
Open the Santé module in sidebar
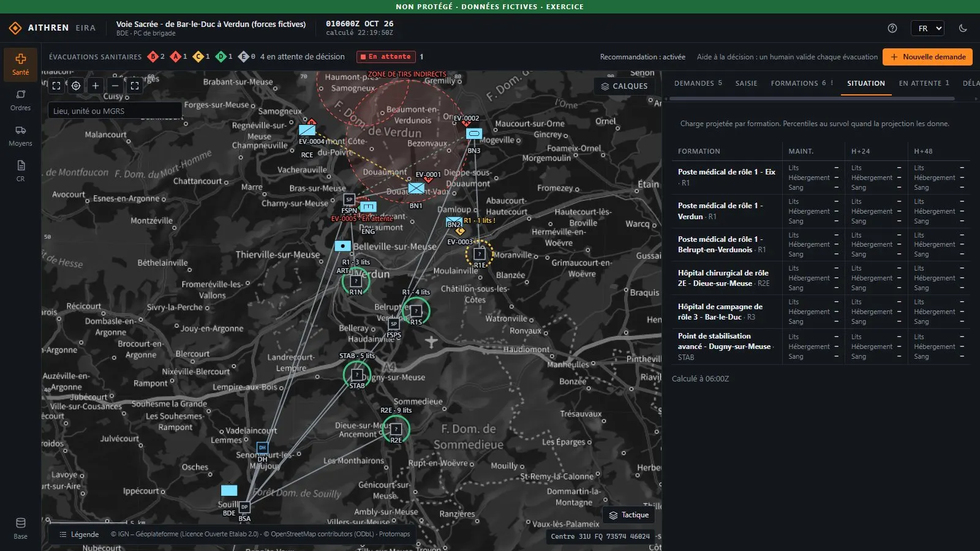(x=20, y=64)
